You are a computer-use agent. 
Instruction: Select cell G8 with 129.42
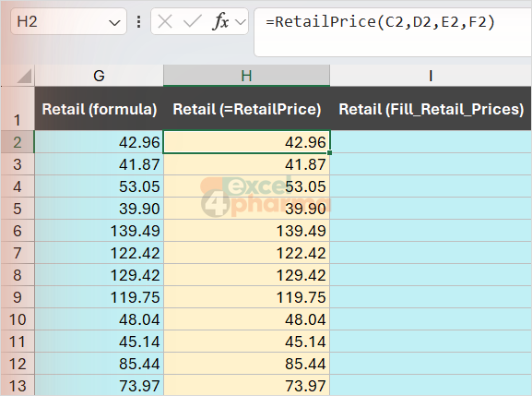(99, 275)
